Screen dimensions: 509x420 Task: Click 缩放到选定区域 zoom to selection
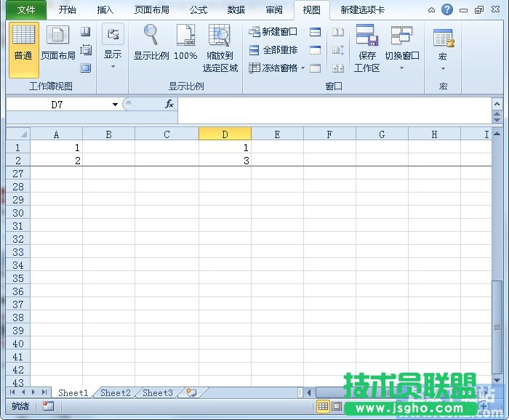[220, 47]
